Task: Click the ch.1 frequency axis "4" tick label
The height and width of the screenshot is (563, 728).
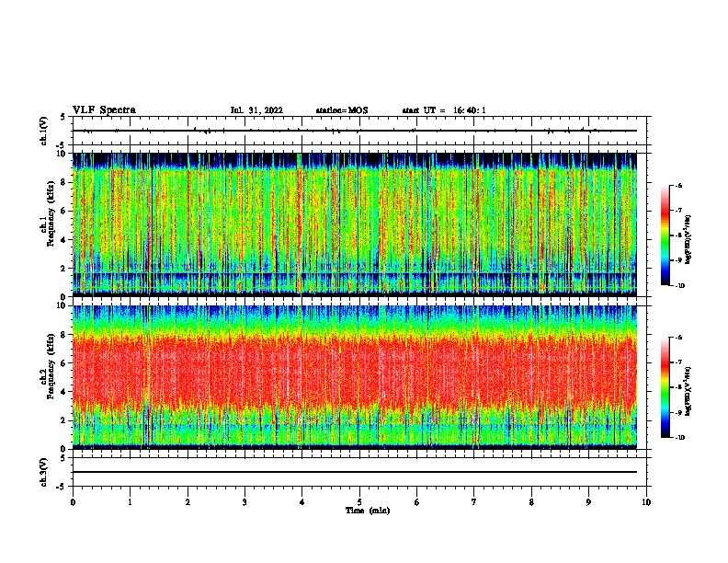Action: (64, 240)
